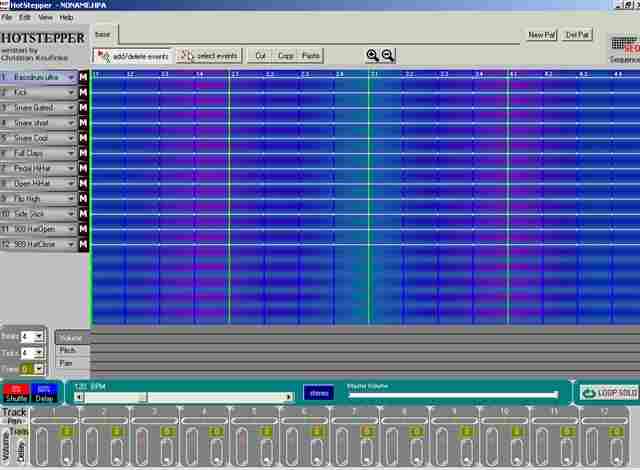Zoom in on the pattern grid

coord(372,55)
